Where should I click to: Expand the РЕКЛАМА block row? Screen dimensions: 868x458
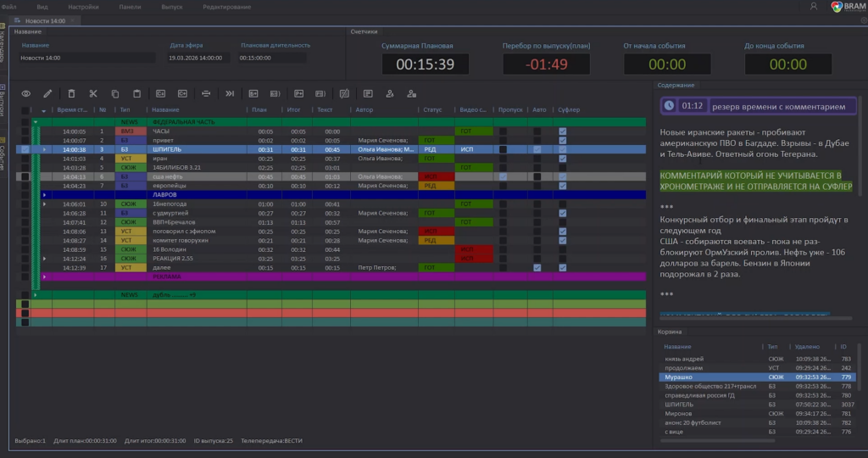[x=44, y=276]
